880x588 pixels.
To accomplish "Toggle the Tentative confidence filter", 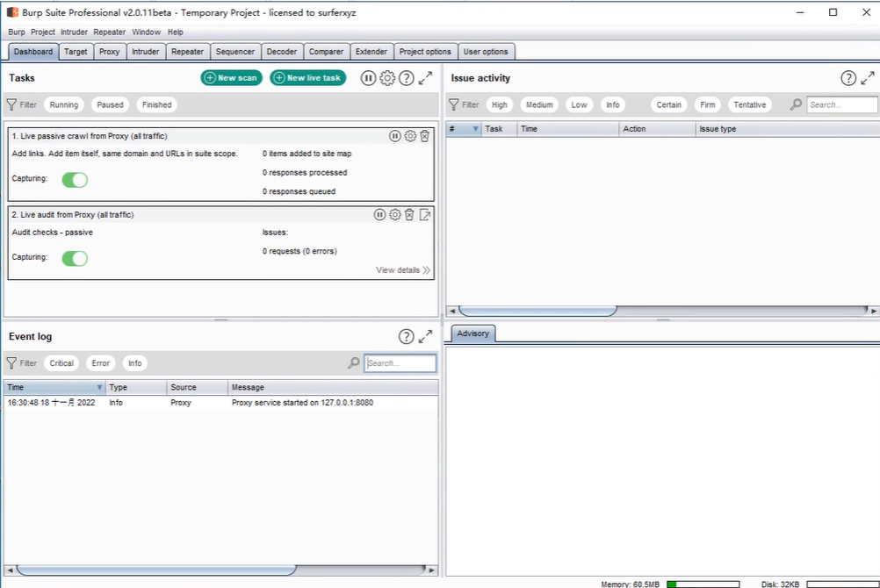I will pyautogui.click(x=750, y=104).
